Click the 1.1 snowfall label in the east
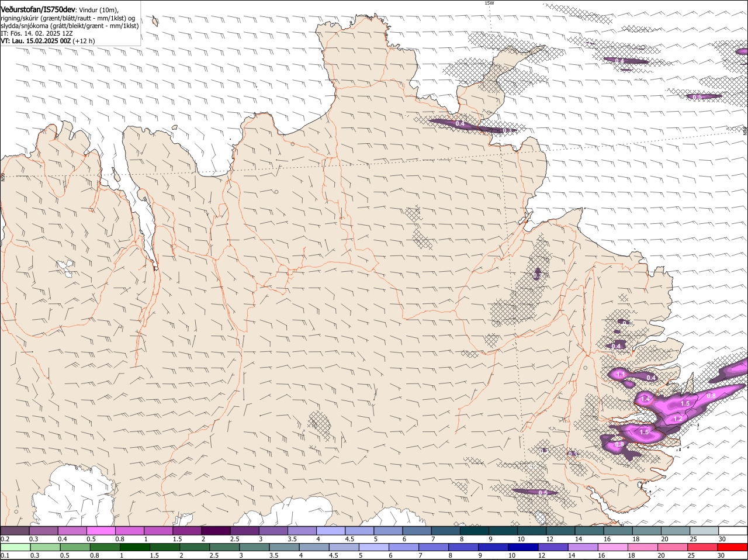Image resolution: width=748 pixels, height=560 pixels. [x=621, y=374]
